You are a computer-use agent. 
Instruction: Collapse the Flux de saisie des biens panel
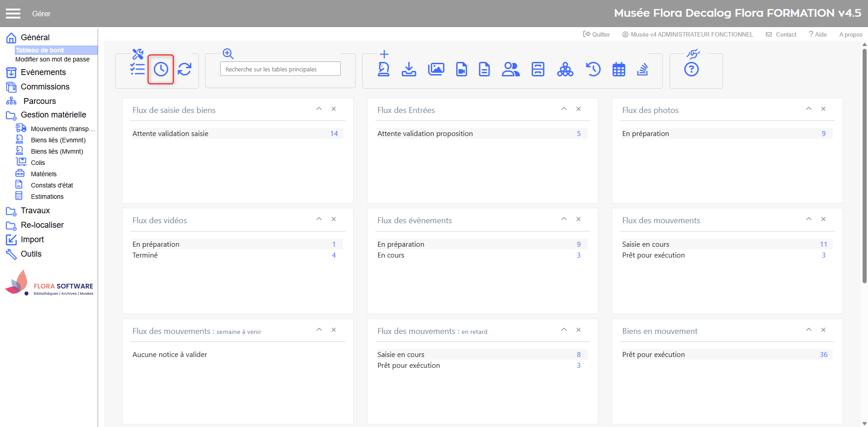[319, 109]
